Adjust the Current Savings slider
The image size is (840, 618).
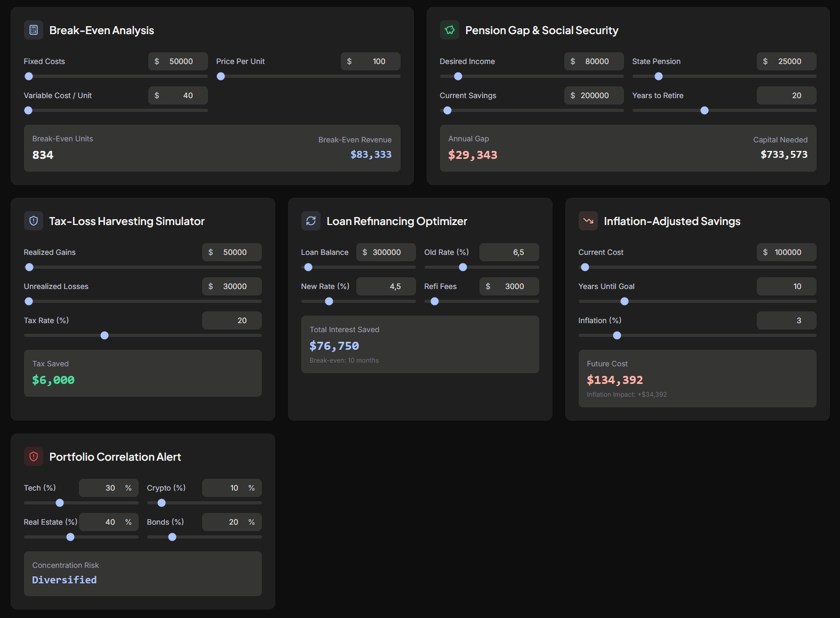532,110
